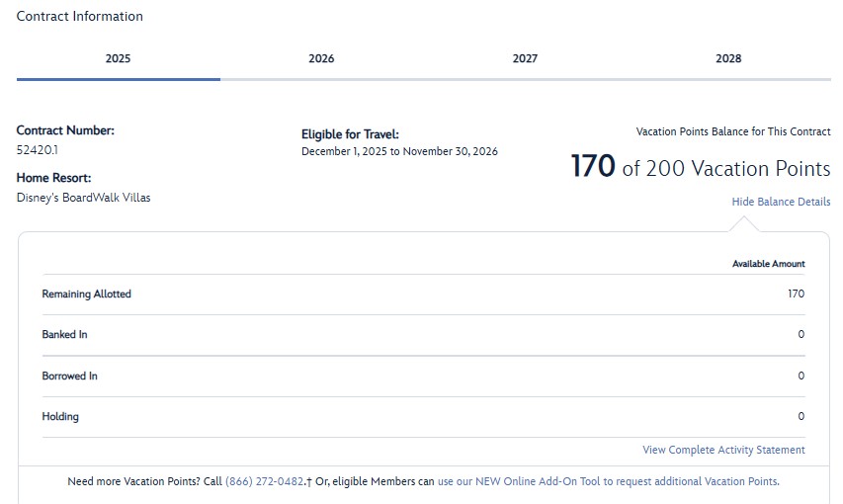The width and height of the screenshot is (843, 504).
Task: Open the 2027 contract year tab
Action: pos(525,59)
